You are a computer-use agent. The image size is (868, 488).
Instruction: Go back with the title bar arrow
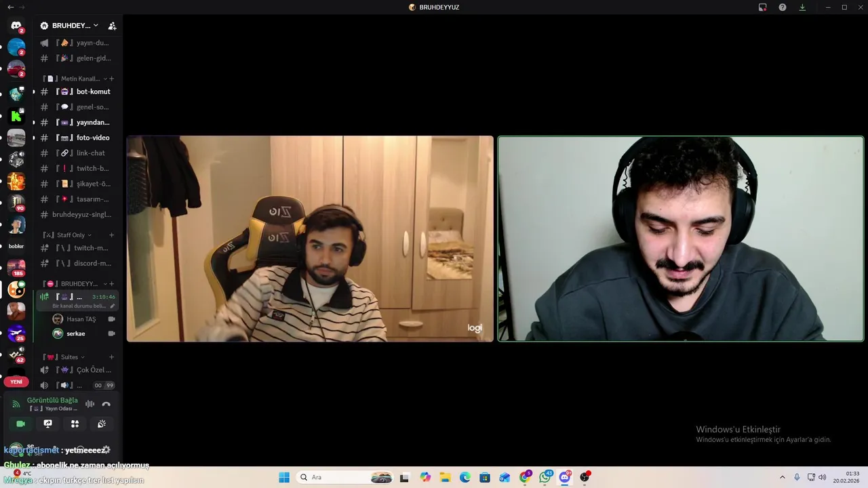coord(10,7)
